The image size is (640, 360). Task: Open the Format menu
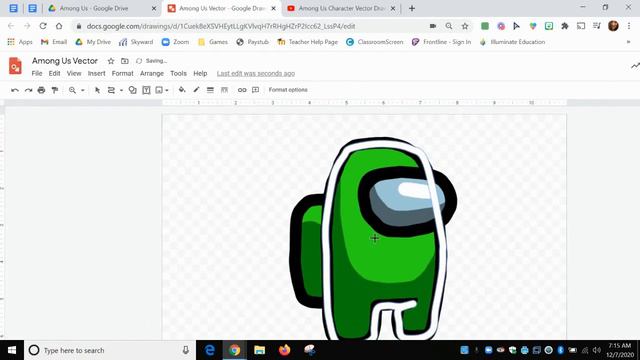122,73
